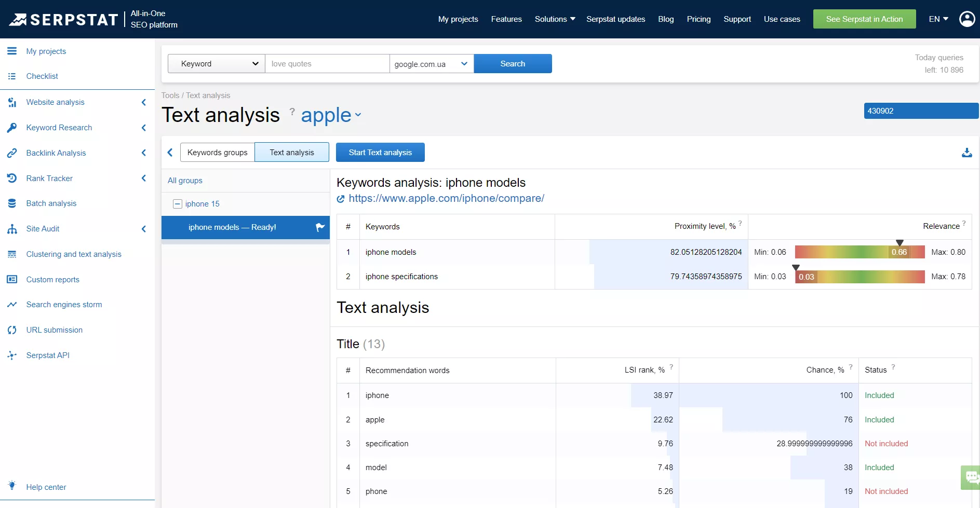The width and height of the screenshot is (980, 508).
Task: Click the Website analysis icon
Action: tap(12, 102)
